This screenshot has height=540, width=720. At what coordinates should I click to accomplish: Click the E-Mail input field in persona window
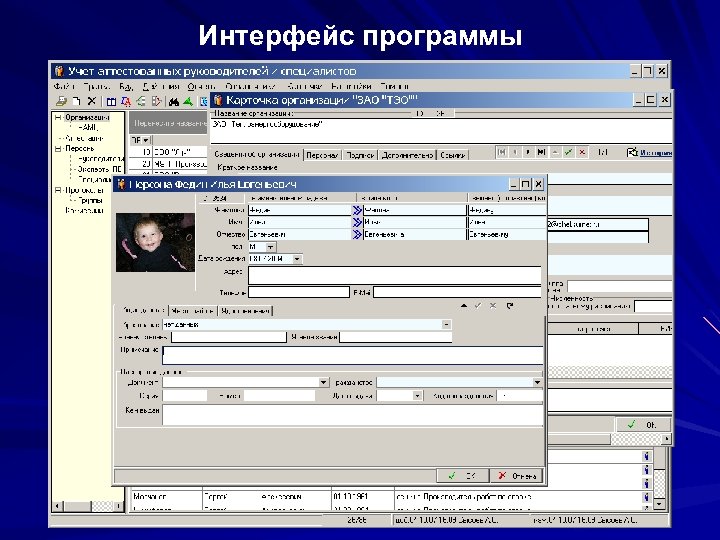coord(457,292)
